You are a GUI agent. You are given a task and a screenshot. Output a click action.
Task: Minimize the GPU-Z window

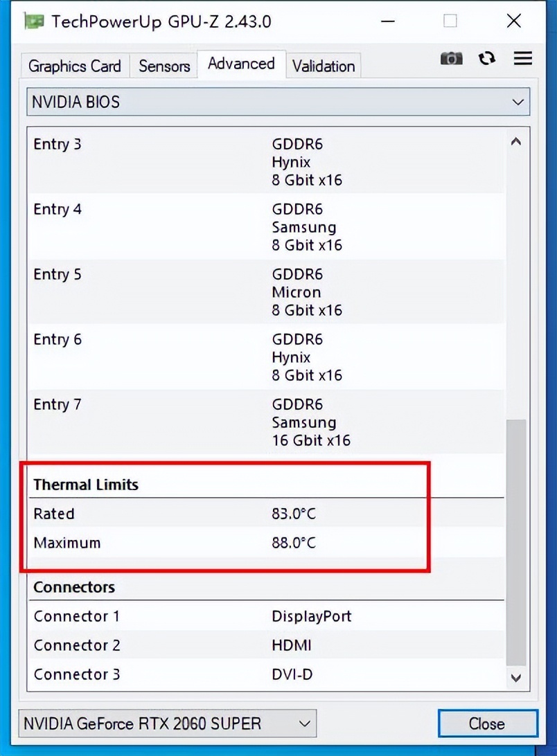(387, 21)
